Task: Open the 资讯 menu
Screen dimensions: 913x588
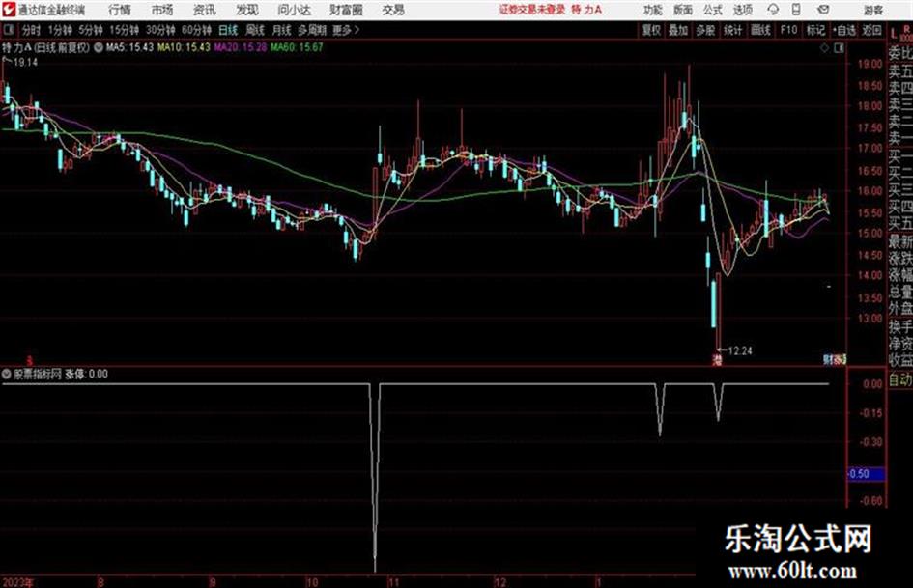Action: [x=205, y=10]
